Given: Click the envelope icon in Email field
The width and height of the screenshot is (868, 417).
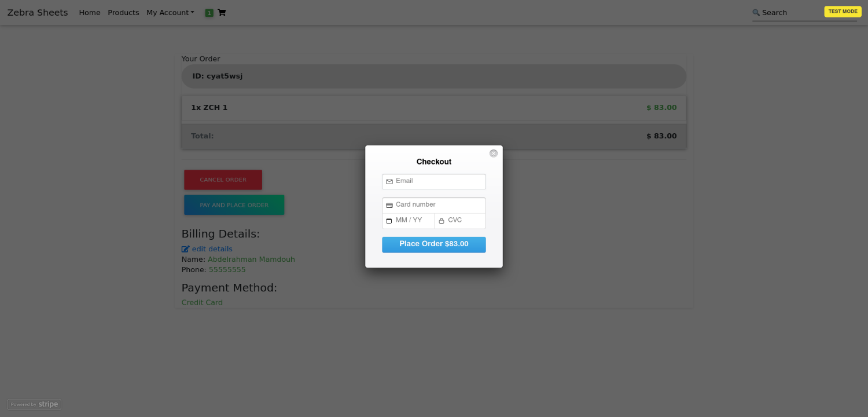Looking at the screenshot, I should [389, 182].
